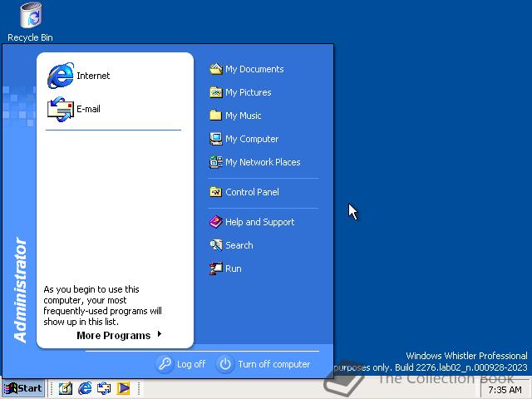Open the E-mail envelope icon
Image resolution: width=532 pixels, height=399 pixels.
point(61,109)
